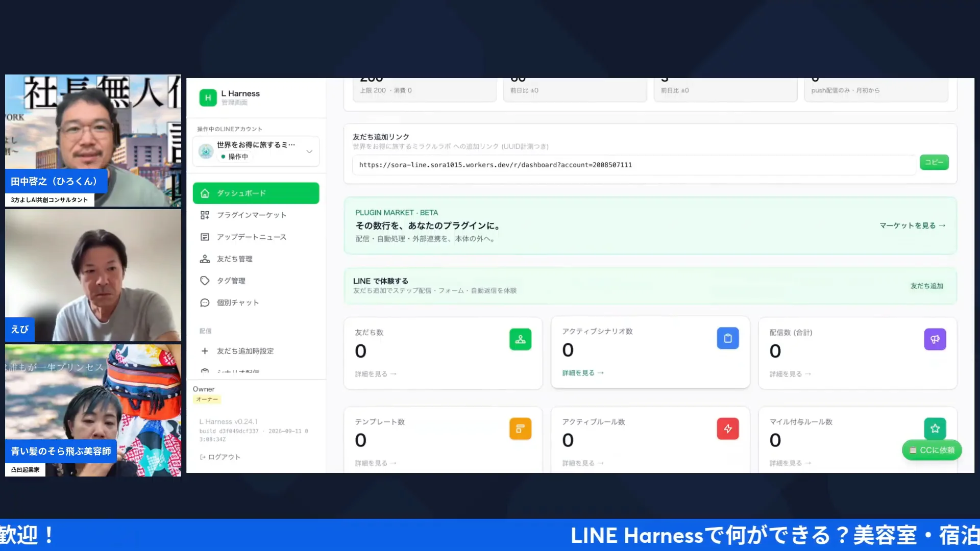Open 詳細を見る under テンプレート数
This screenshot has height=551, width=980.
(x=376, y=463)
